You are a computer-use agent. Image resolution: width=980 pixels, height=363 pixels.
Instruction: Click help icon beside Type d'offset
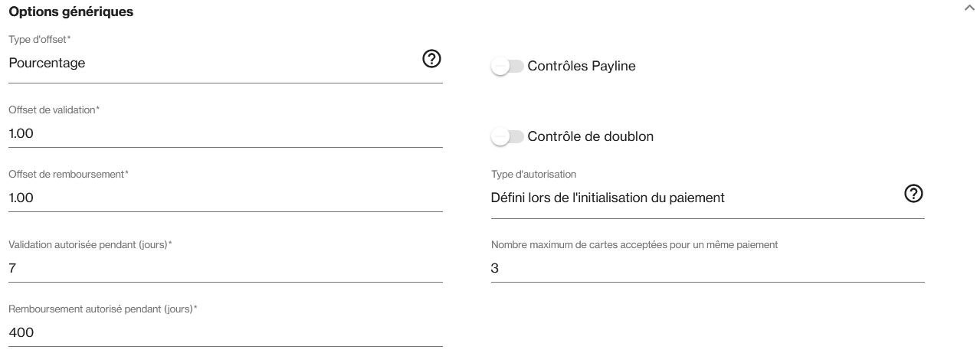pyautogui.click(x=431, y=59)
